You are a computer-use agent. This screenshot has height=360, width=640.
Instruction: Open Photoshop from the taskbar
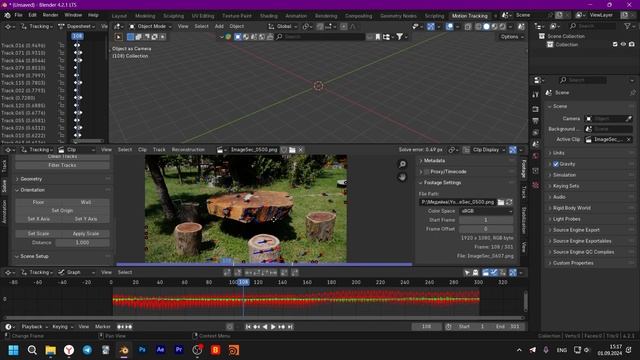[142, 350]
